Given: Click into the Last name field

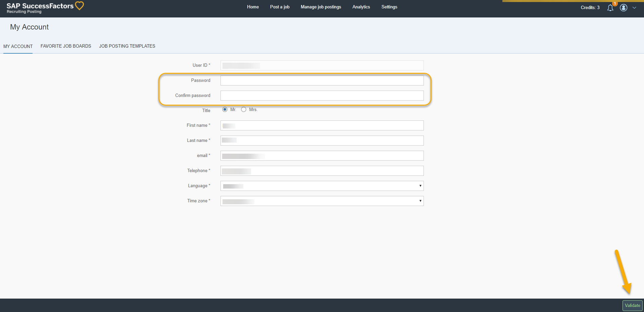Looking at the screenshot, I should coord(322,141).
